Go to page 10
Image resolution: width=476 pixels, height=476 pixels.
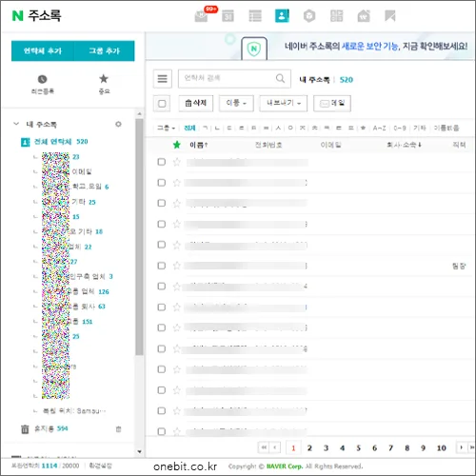point(442,447)
